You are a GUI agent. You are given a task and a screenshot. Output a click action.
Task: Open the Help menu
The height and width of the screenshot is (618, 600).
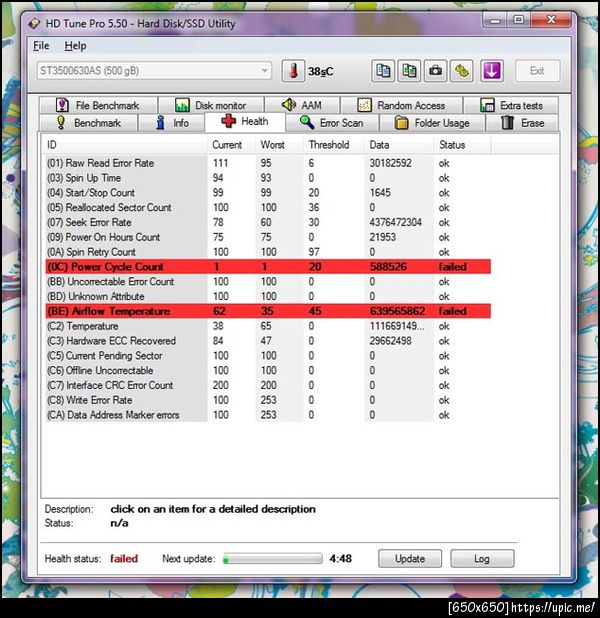(x=75, y=46)
